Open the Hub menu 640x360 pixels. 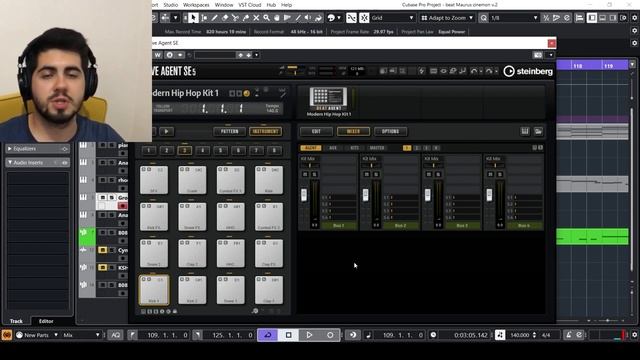click(271, 5)
